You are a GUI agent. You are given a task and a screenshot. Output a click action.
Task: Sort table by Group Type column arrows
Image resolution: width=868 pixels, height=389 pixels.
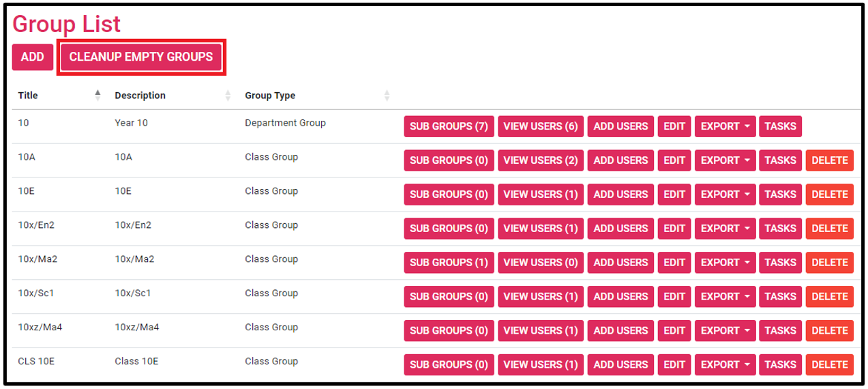tap(387, 96)
